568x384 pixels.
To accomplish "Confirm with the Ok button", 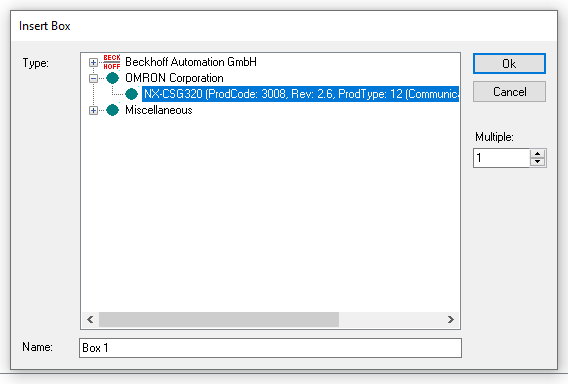I will click(x=509, y=64).
